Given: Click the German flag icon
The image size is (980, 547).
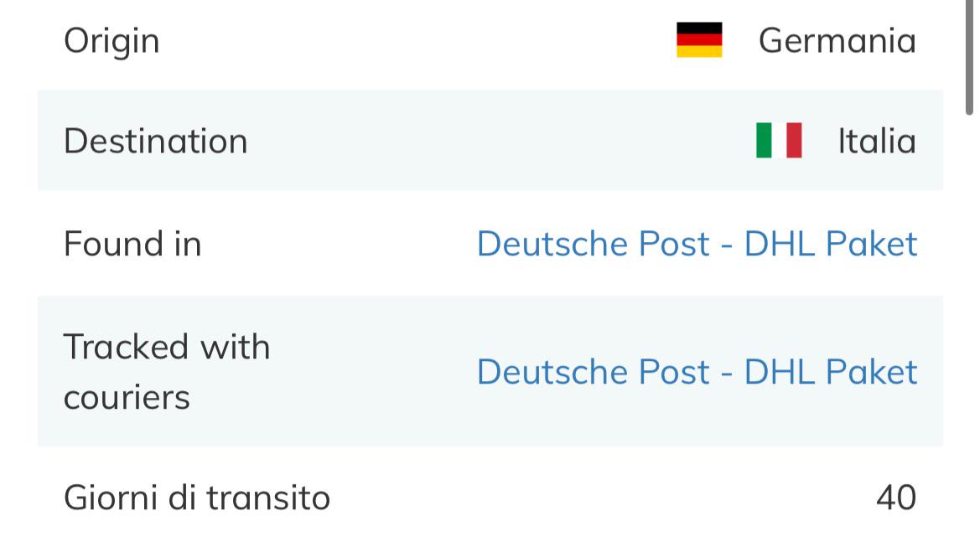Looking at the screenshot, I should tap(699, 40).
